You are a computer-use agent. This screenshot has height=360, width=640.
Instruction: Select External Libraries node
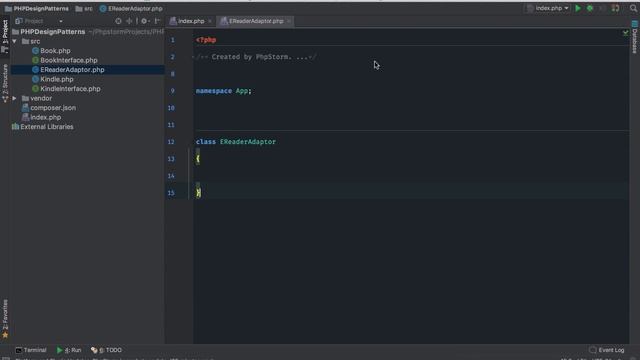[47, 127]
